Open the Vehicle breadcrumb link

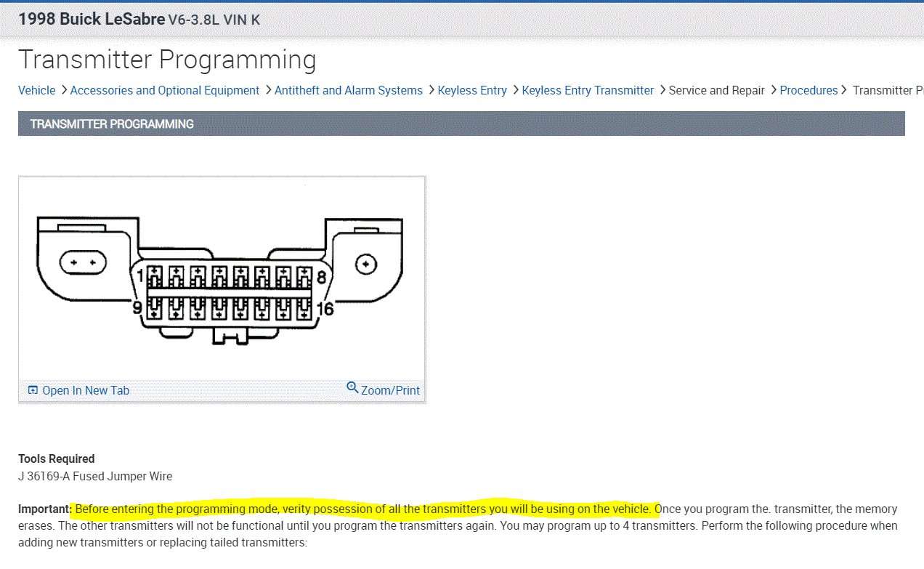pos(36,90)
